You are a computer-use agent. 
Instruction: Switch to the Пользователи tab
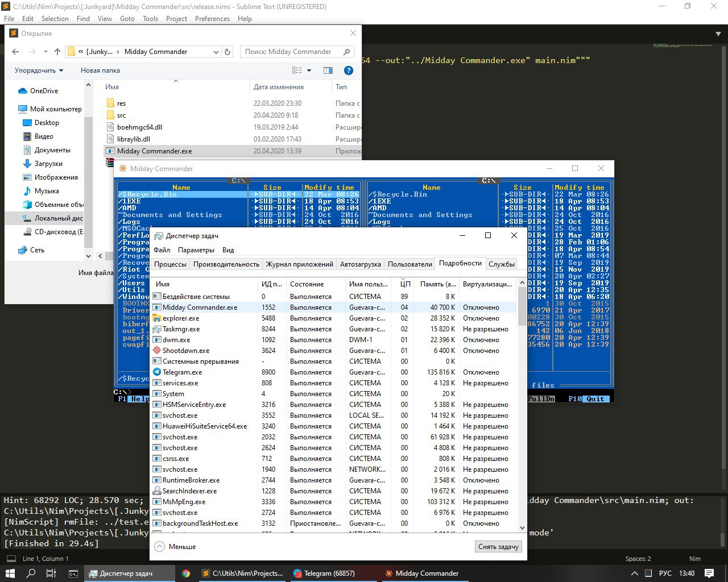(x=410, y=264)
